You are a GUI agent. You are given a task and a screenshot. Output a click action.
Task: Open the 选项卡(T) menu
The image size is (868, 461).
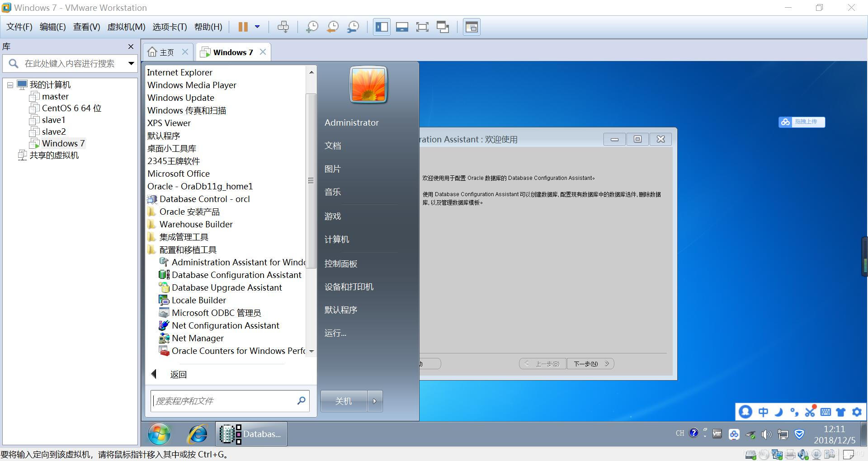pyautogui.click(x=170, y=27)
